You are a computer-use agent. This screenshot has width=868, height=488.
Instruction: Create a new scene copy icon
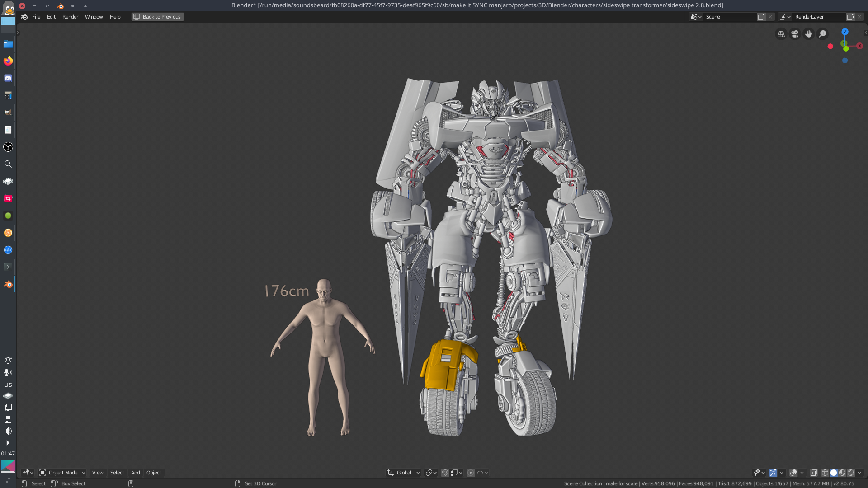pos(761,17)
